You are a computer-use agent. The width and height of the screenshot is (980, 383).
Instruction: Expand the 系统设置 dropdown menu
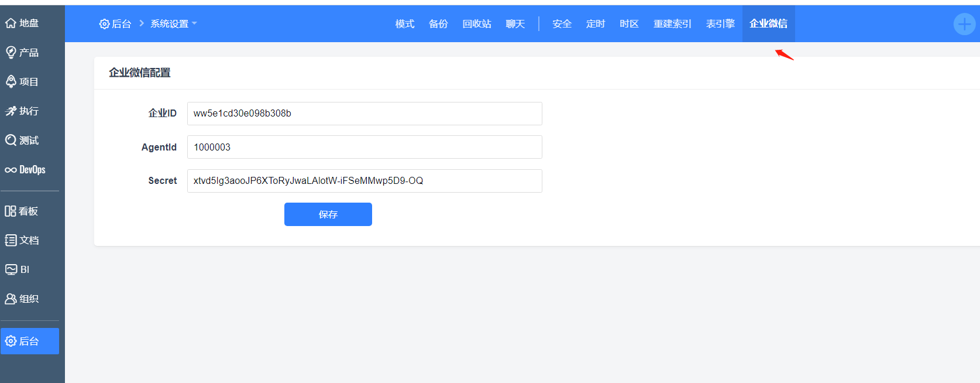174,24
